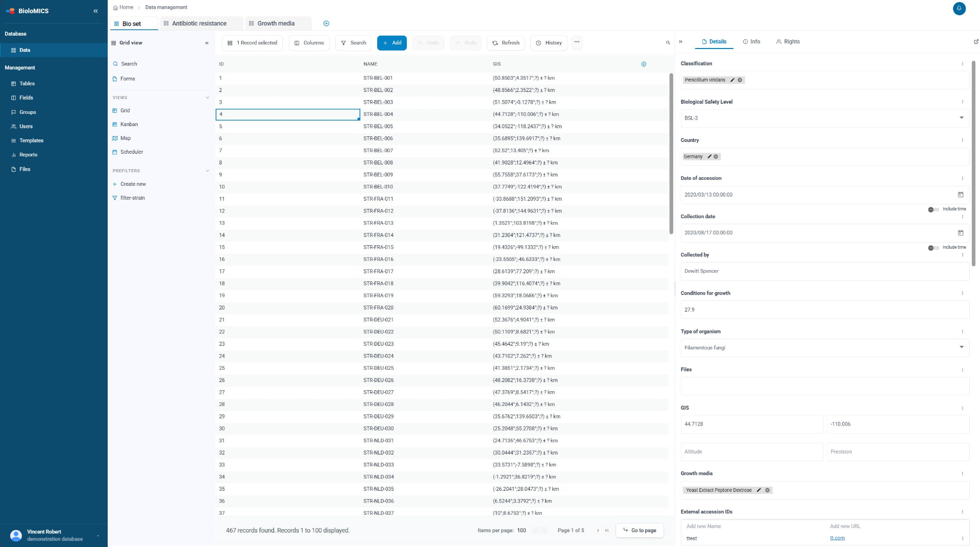The width and height of the screenshot is (980, 547).
Task: Open notifications bell icon
Action: tap(959, 9)
